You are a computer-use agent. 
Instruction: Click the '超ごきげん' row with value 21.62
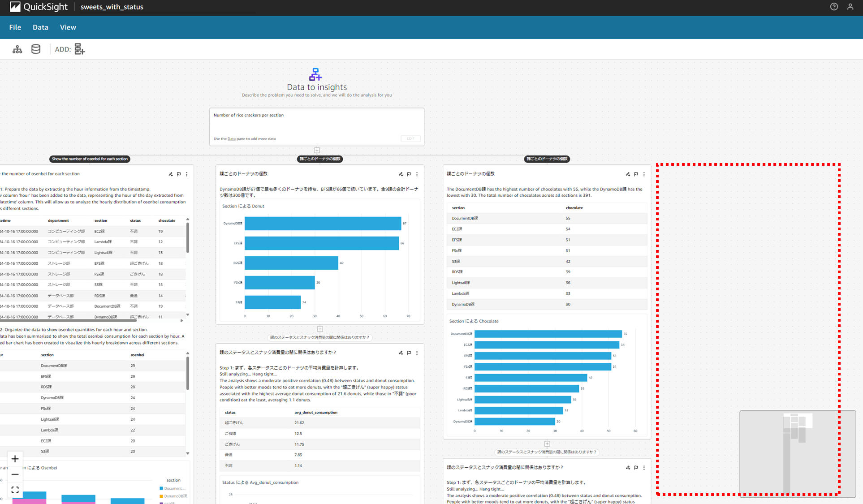[320, 422]
